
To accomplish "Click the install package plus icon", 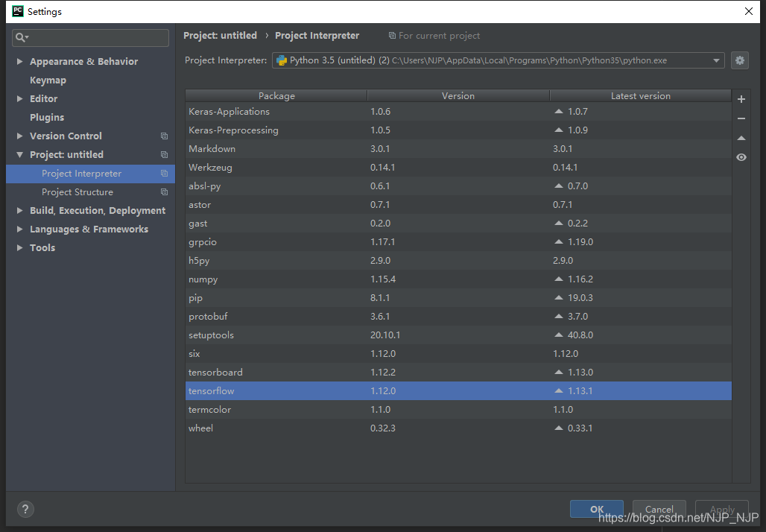I will pyautogui.click(x=741, y=99).
